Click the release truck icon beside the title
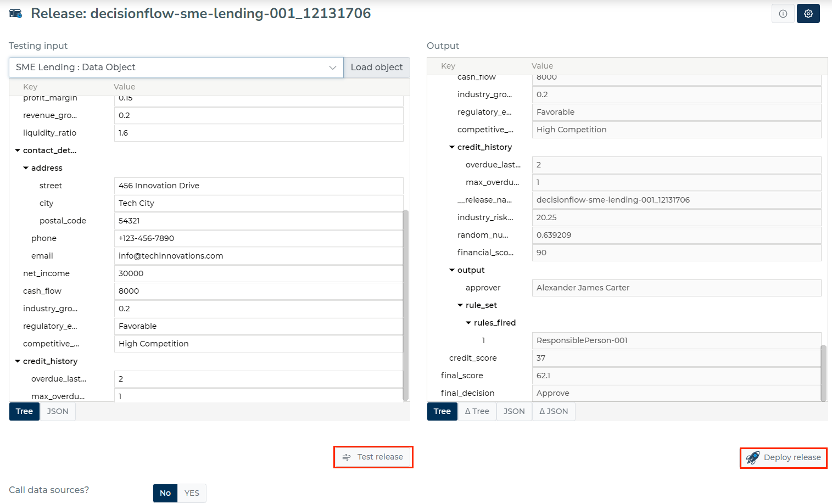832x504 pixels. click(16, 14)
